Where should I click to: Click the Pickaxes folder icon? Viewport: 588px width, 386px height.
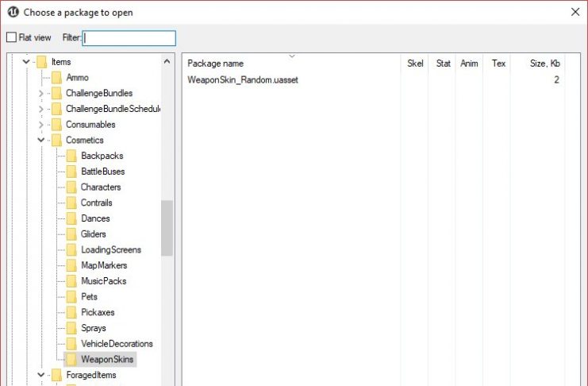(71, 312)
